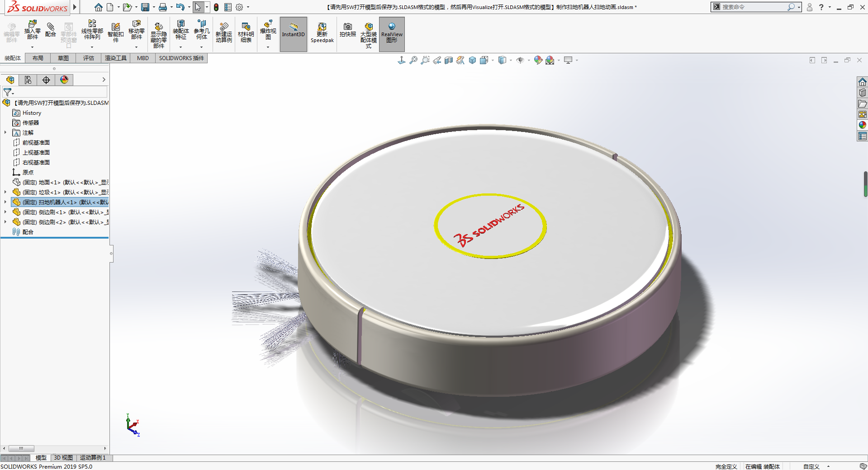The image size is (868, 470).
Task: Open File Properties list icon in title bar
Action: pyautogui.click(x=228, y=7)
